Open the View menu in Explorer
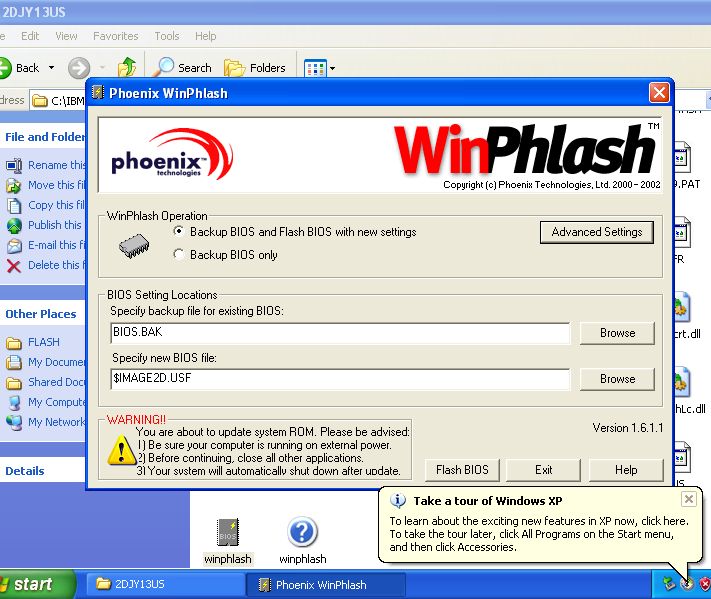711x599 pixels. [66, 36]
